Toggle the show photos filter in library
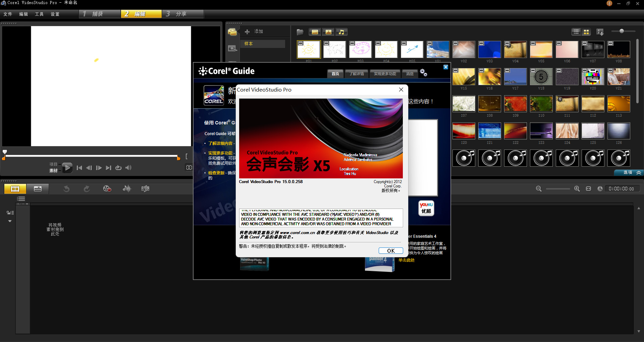 (328, 32)
